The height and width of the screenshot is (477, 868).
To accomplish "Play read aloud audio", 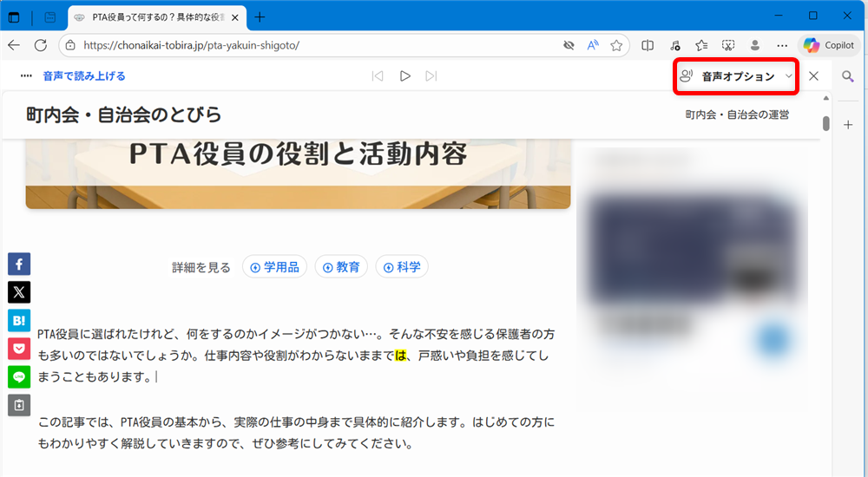I will [404, 75].
